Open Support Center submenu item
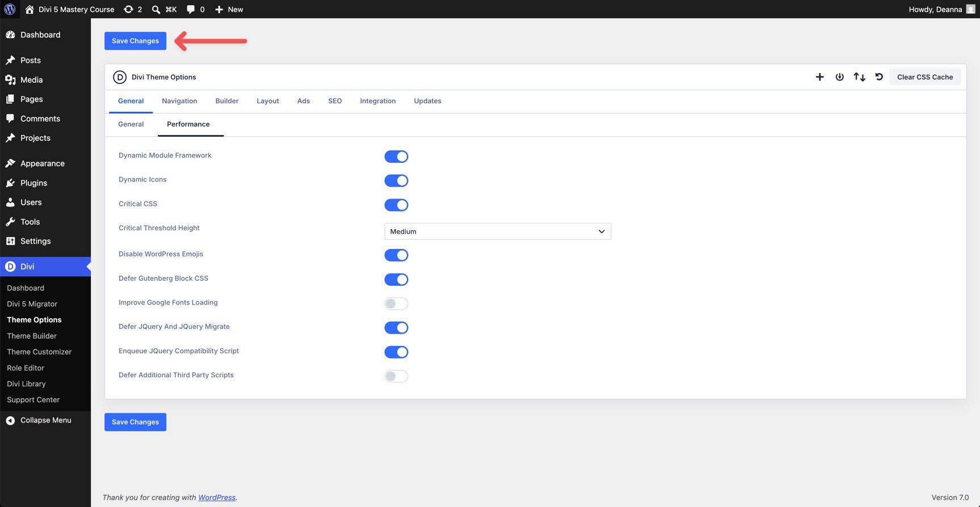This screenshot has width=980, height=507. (33, 400)
